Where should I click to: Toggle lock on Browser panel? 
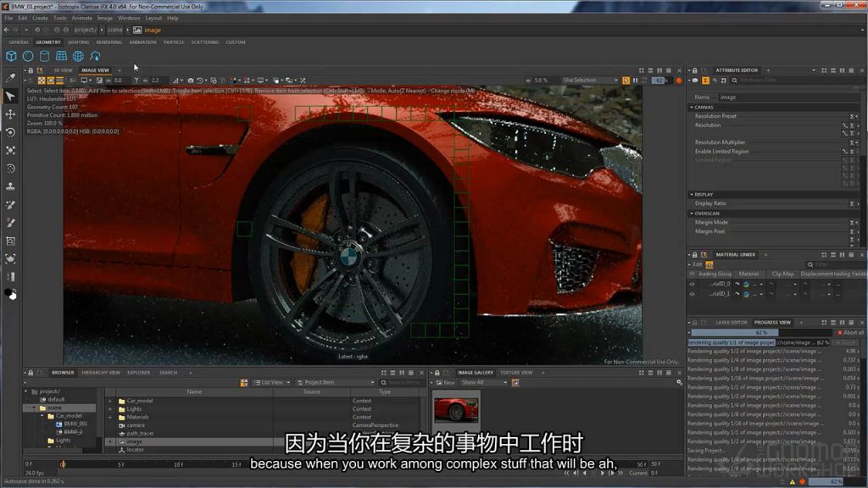click(x=31, y=373)
